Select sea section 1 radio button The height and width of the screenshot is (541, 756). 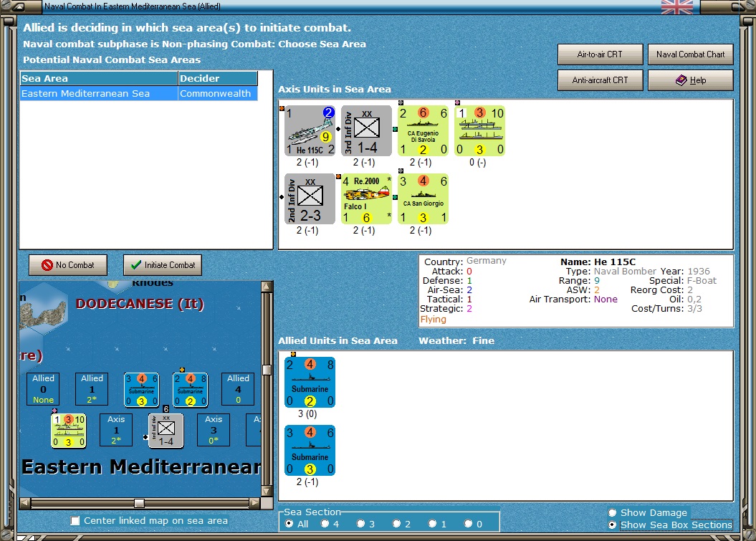433,524
